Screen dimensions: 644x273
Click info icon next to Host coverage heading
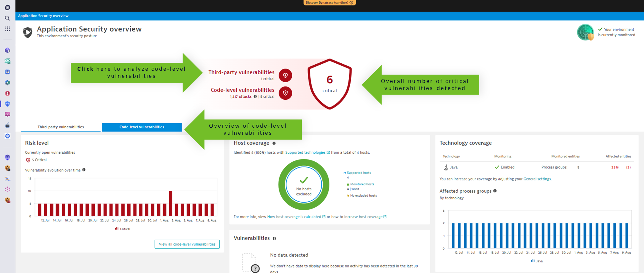(274, 143)
